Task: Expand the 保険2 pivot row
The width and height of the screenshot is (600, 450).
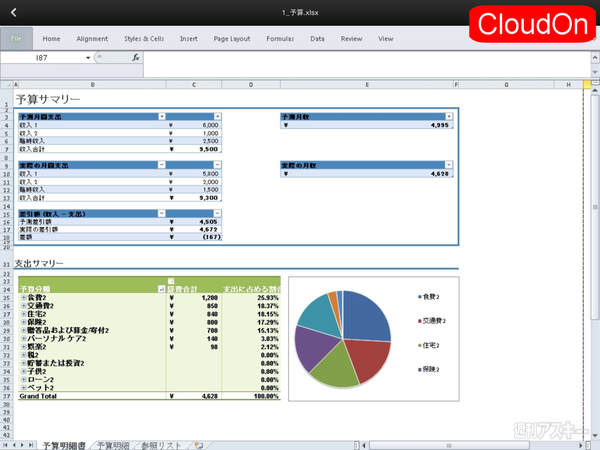Action: click(24, 322)
